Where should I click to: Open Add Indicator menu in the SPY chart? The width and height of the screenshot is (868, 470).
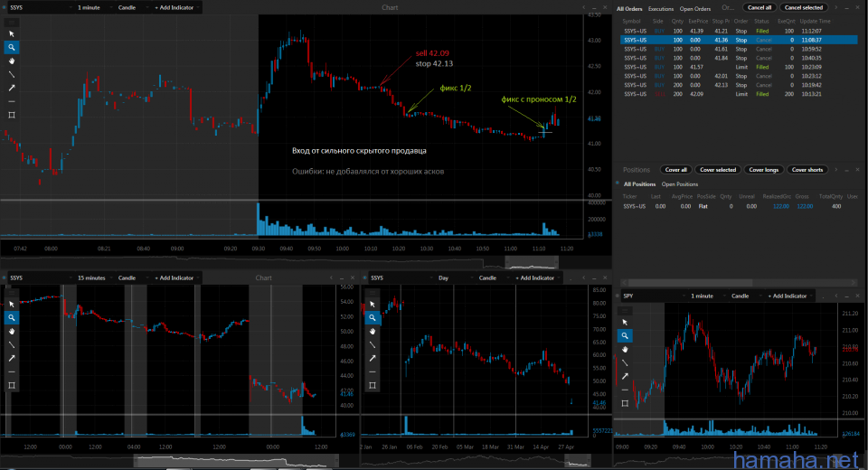click(790, 296)
